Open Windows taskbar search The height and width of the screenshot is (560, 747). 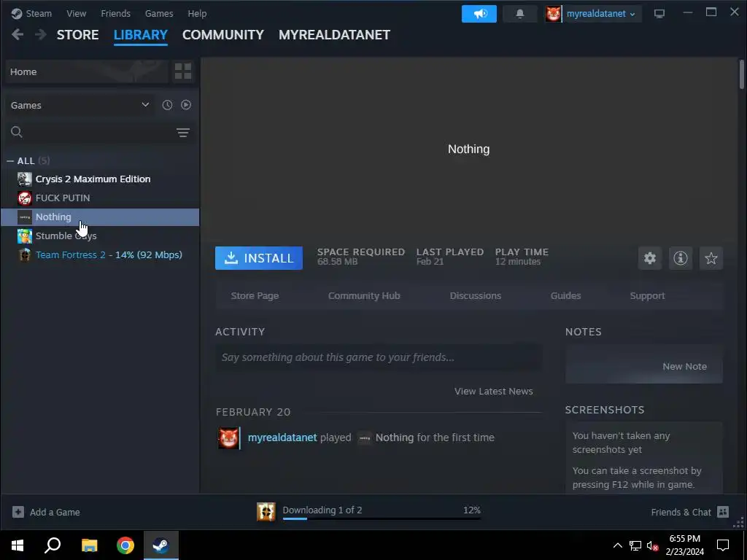pos(53,545)
